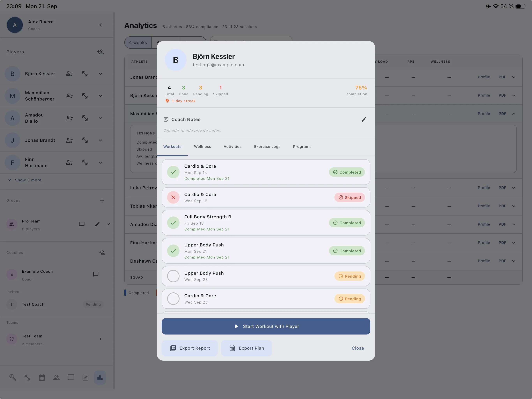Expand Maximilian Schönberger in the players sidebar
The width and height of the screenshot is (532, 399).
(100, 96)
